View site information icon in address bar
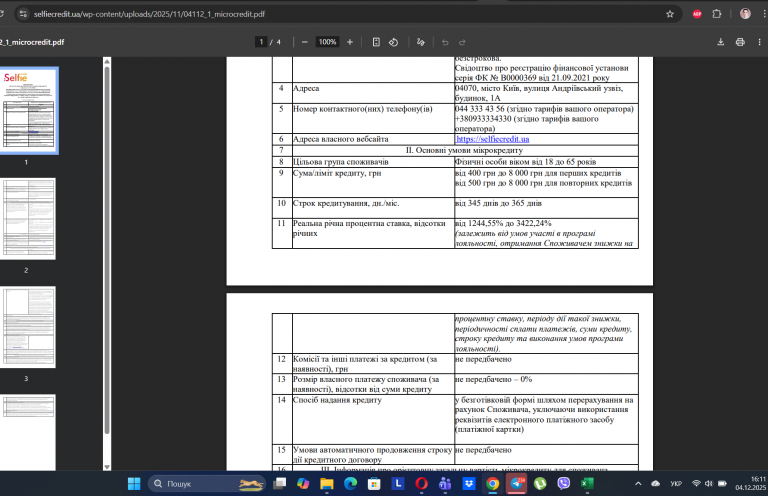 23,14
